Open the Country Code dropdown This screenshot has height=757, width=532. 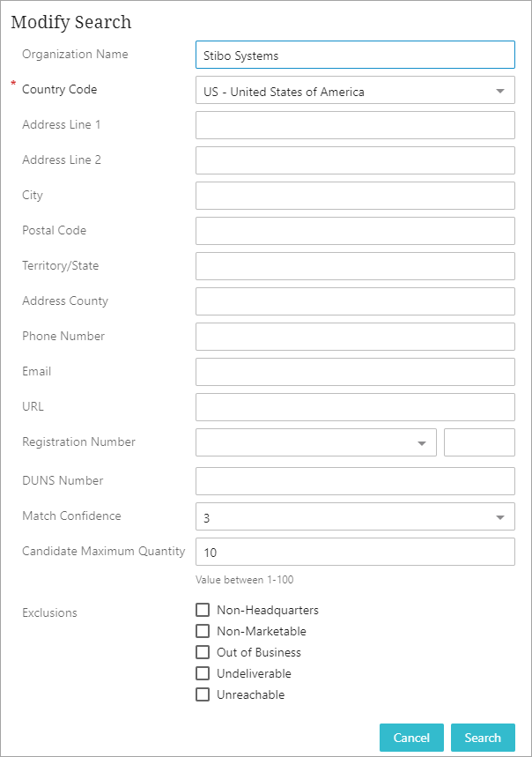[x=355, y=90]
